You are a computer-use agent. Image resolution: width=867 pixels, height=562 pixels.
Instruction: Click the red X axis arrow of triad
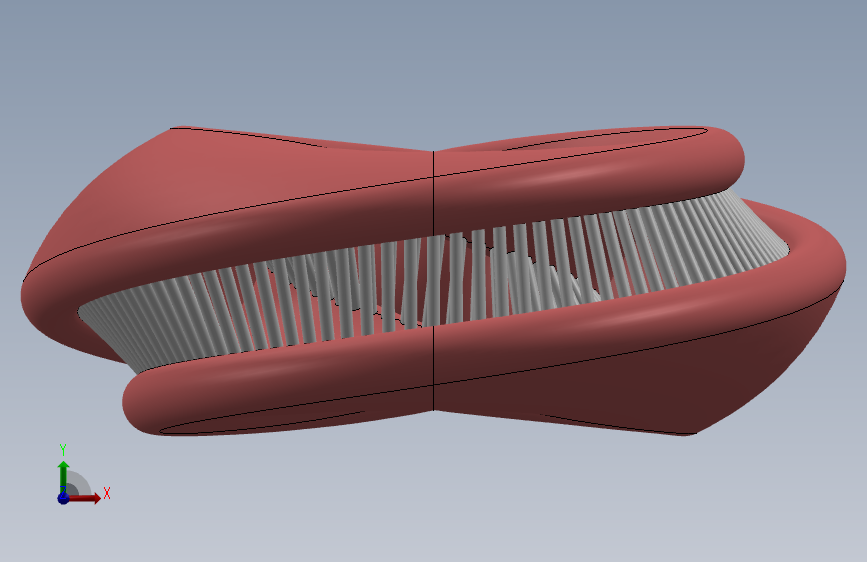[x=84, y=498]
